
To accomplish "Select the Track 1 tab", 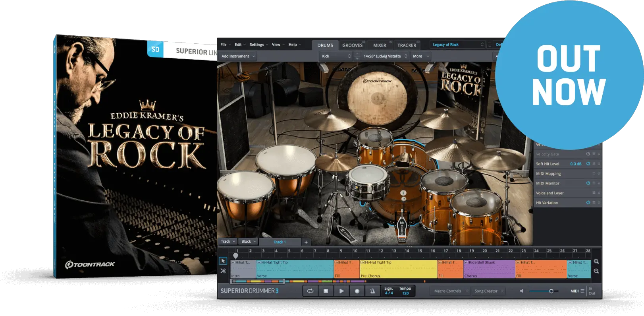I will pyautogui.click(x=280, y=242).
